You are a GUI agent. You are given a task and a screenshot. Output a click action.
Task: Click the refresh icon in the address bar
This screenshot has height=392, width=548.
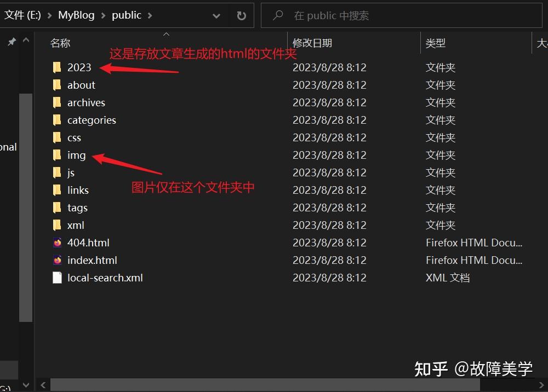coord(241,15)
